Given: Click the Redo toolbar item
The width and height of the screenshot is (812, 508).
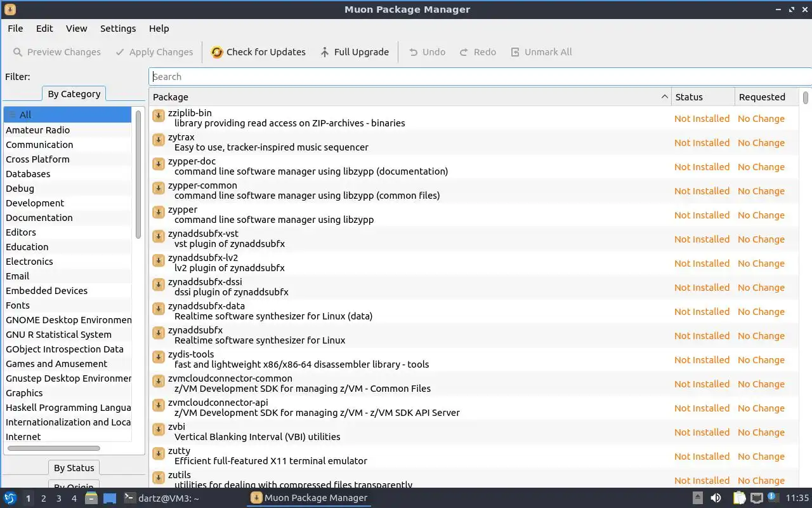Looking at the screenshot, I should tap(478, 52).
